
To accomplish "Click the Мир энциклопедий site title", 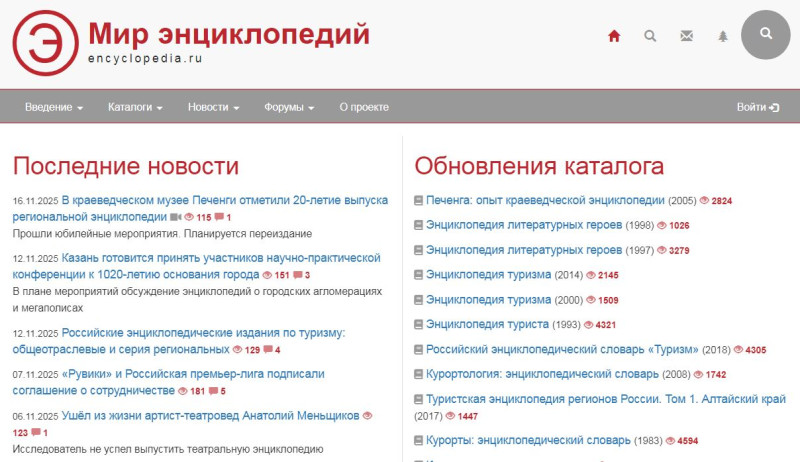I will coord(228,33).
